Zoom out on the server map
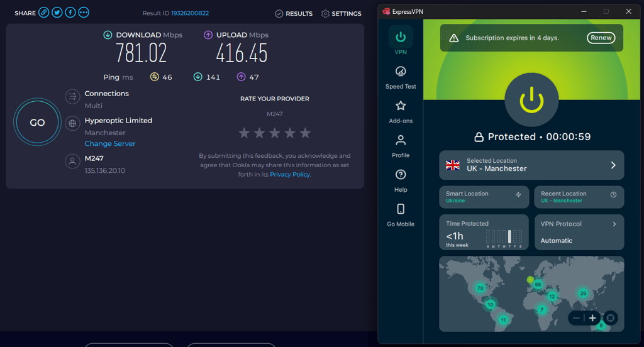The height and width of the screenshot is (347, 644). [577, 318]
